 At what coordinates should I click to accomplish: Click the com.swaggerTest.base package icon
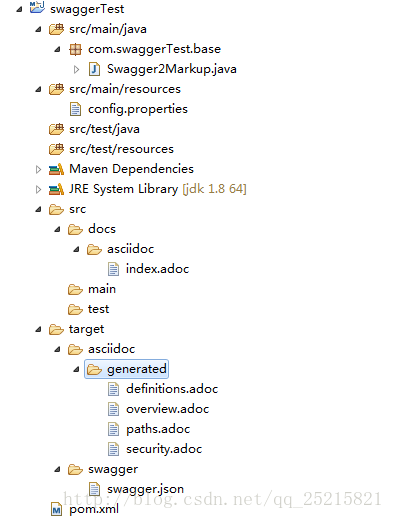(75, 50)
